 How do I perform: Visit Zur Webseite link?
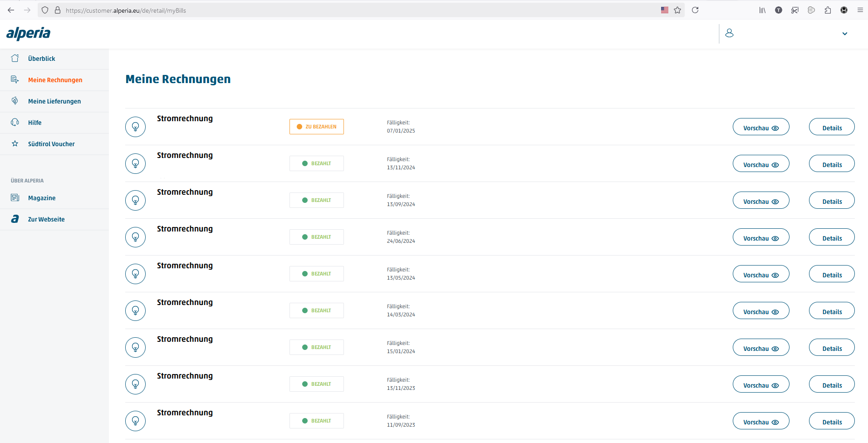click(46, 219)
